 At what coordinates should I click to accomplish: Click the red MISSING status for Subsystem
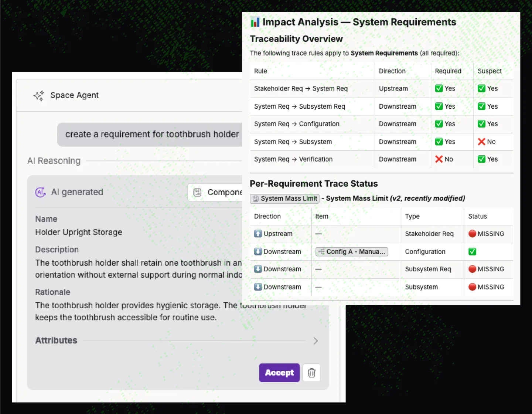pyautogui.click(x=486, y=287)
